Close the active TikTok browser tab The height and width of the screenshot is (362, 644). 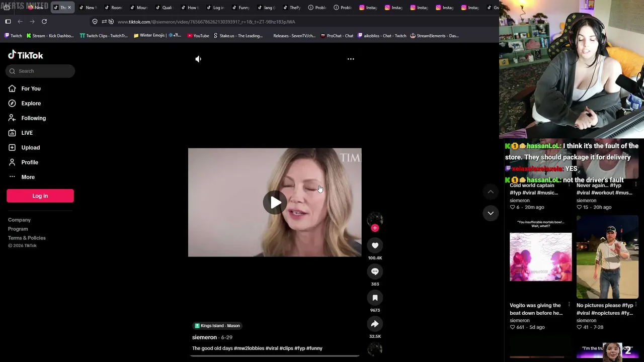[69, 8]
